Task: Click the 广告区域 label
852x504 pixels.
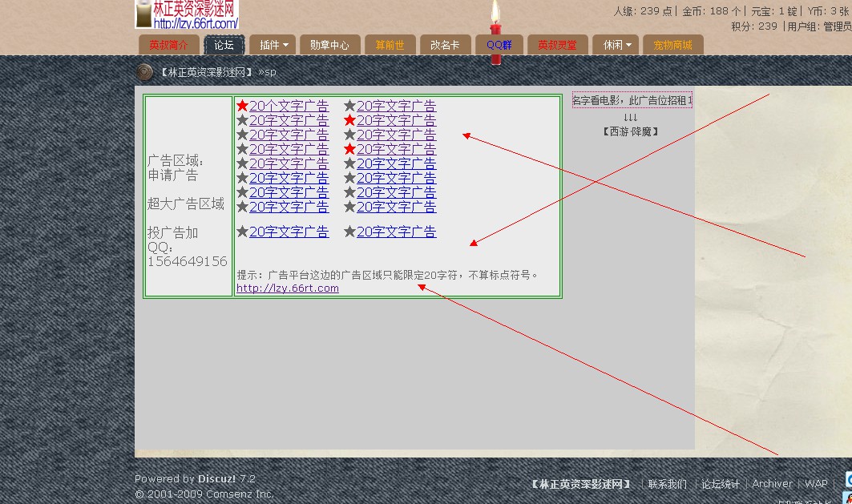Action: coord(176,161)
